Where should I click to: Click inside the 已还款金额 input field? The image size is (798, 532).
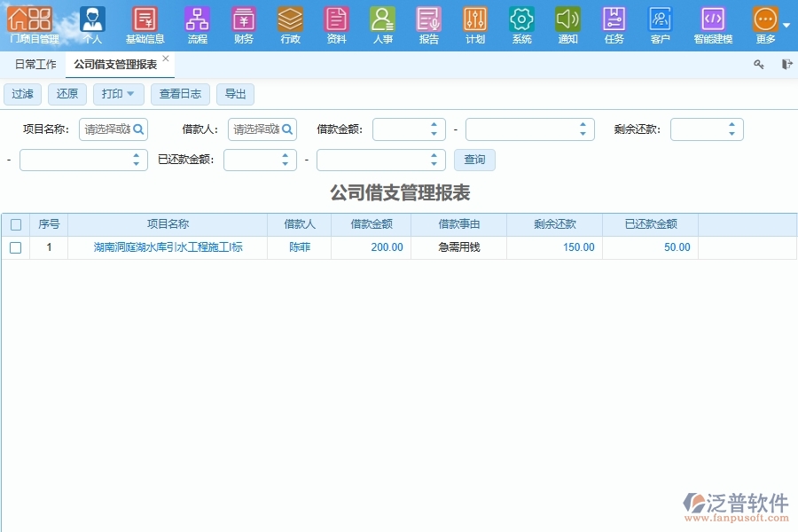point(257,160)
